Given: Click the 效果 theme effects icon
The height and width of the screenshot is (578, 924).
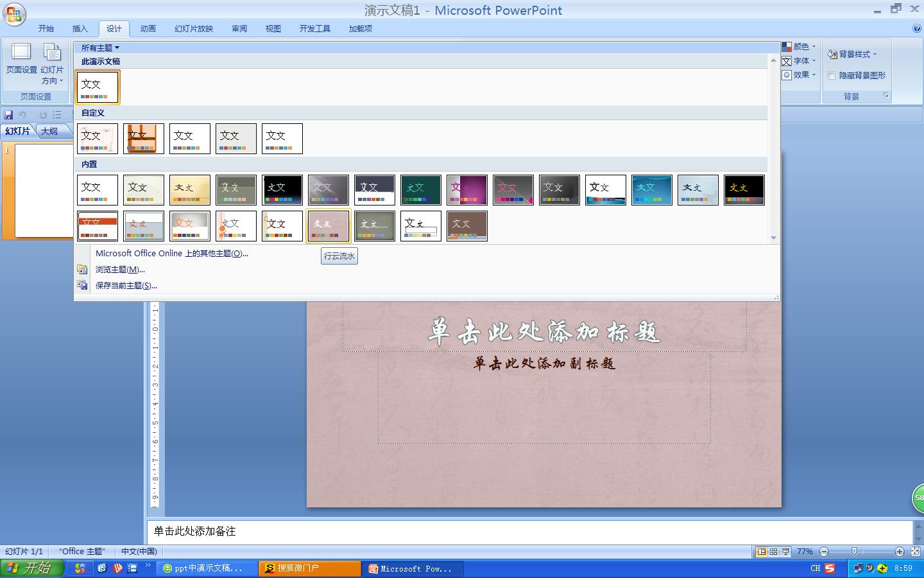Looking at the screenshot, I should coord(787,75).
